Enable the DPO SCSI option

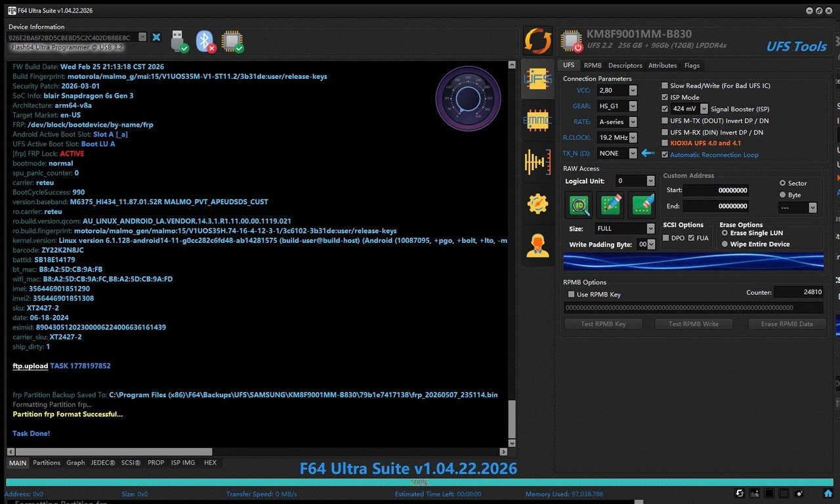coord(667,238)
